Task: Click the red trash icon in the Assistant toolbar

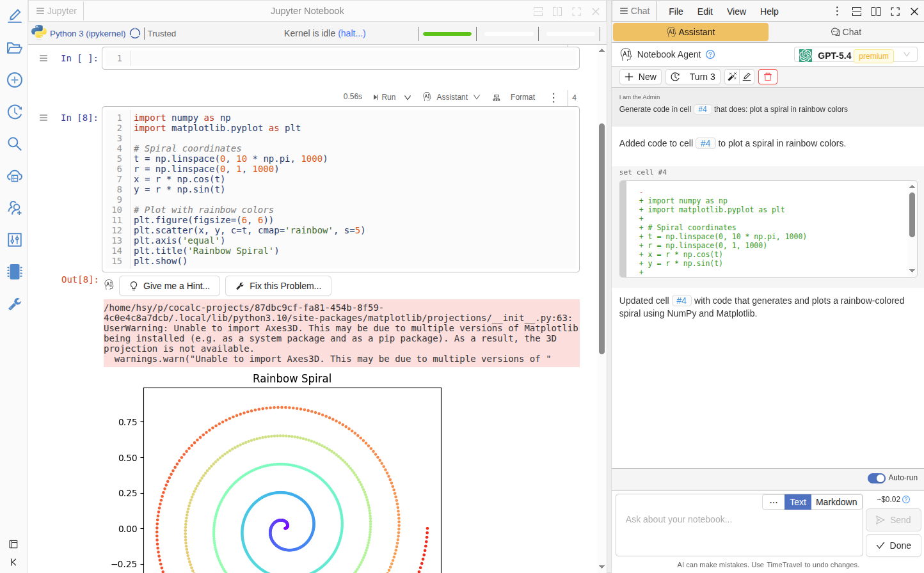Action: click(x=767, y=76)
